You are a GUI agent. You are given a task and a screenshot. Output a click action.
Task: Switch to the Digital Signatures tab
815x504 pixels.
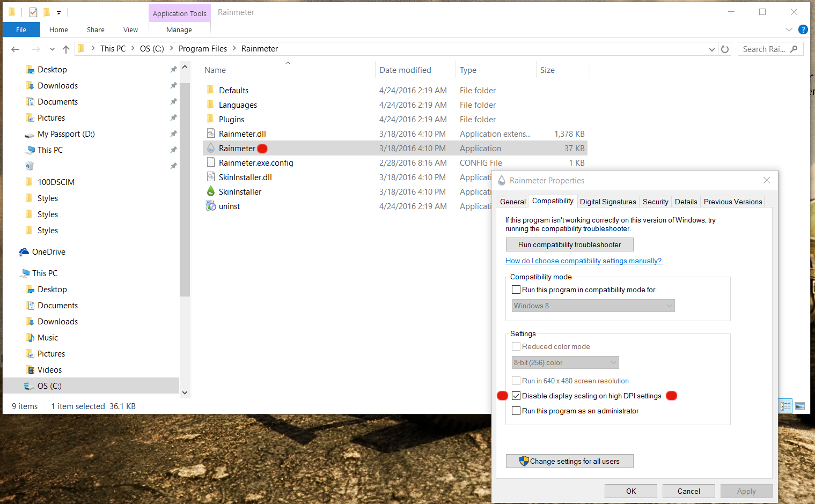coord(608,202)
